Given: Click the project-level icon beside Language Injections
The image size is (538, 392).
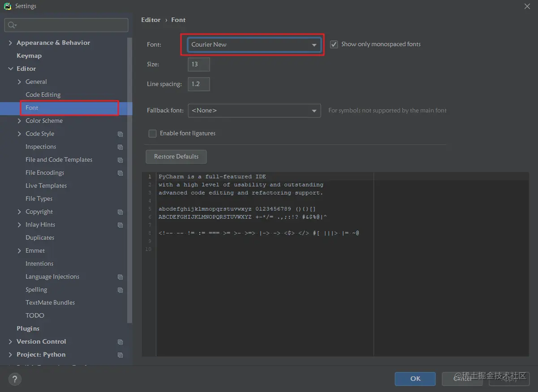Looking at the screenshot, I should point(120,277).
